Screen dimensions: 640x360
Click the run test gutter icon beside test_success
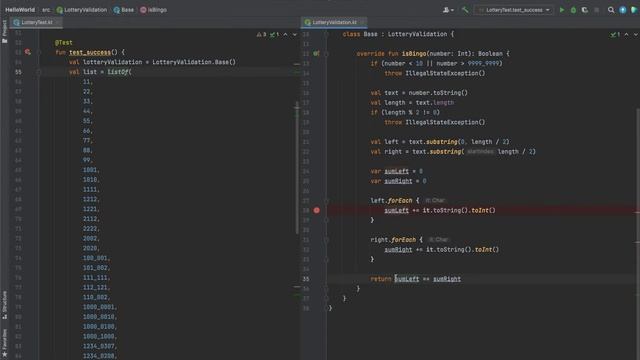[x=28, y=52]
